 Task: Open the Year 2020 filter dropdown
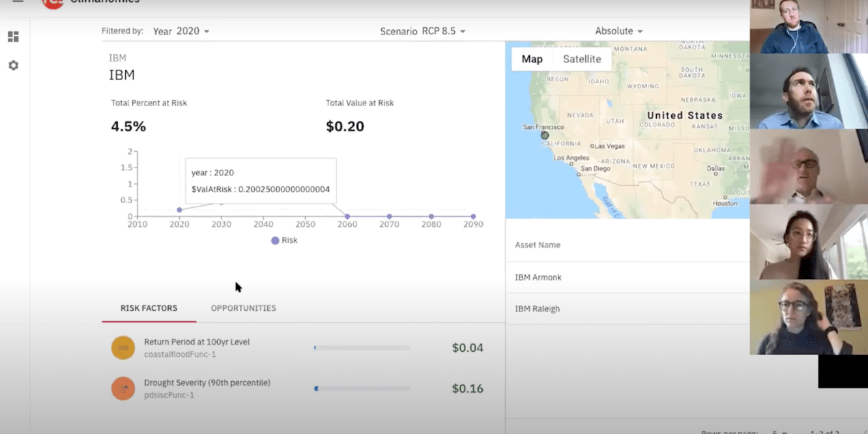(181, 31)
